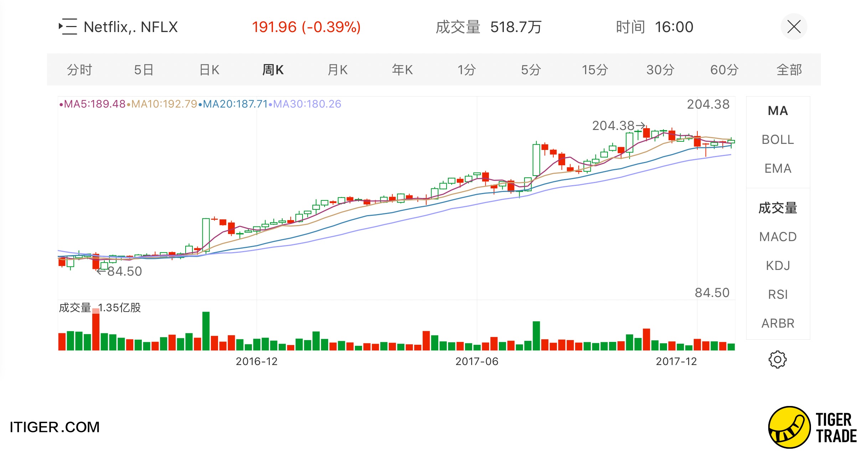The height and width of the screenshot is (453, 868).
Task: Select the KDJ sub-indicator
Action: (x=778, y=266)
